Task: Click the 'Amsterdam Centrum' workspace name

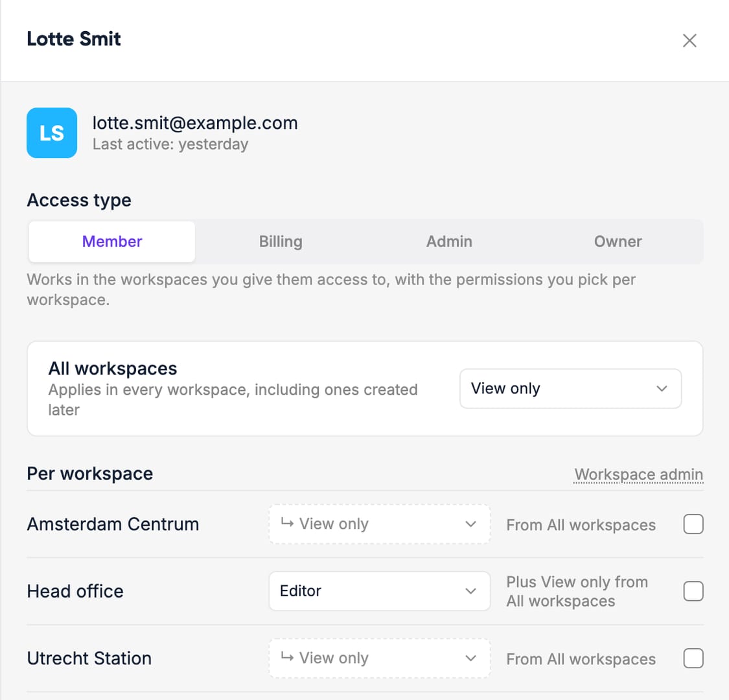Action: [113, 524]
